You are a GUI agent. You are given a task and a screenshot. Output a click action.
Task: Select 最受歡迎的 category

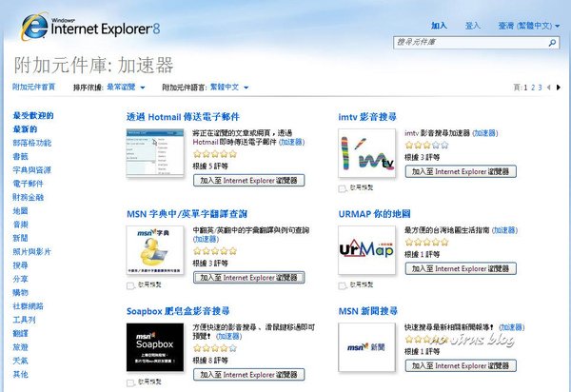coord(33,116)
